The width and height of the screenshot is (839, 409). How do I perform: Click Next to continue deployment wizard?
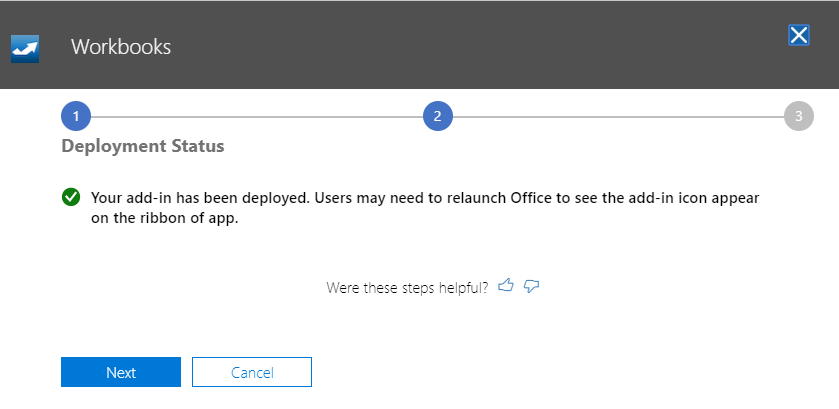tap(121, 372)
